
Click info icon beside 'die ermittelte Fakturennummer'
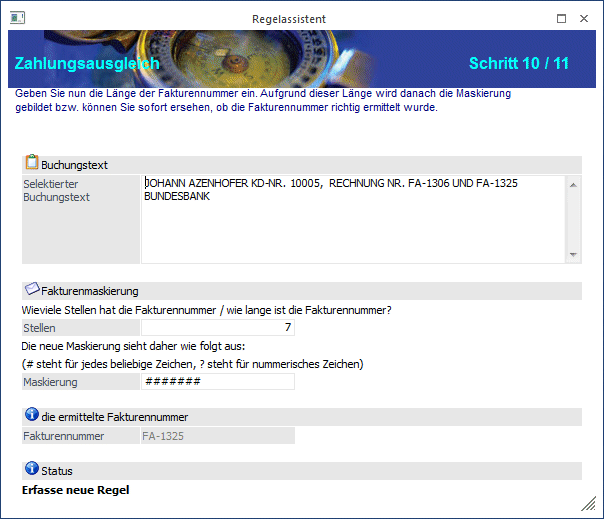coord(31,416)
